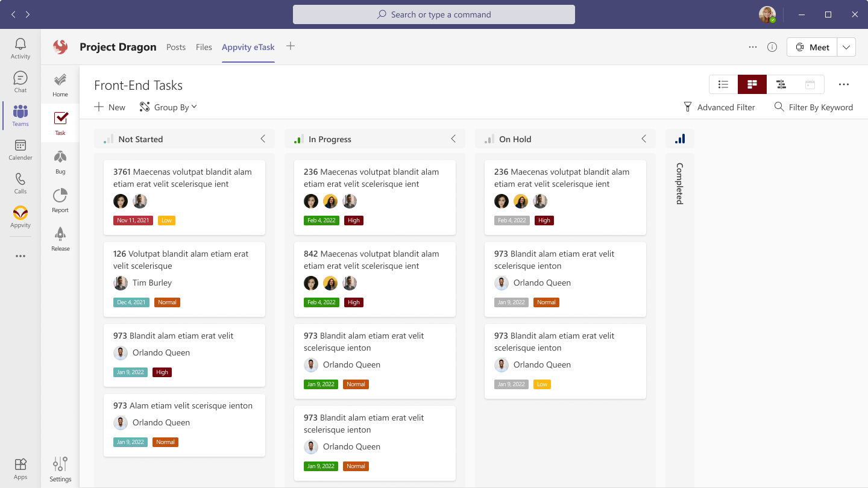Open the calendar view of tasks
Viewport: 868px width, 488px height.
[810, 84]
